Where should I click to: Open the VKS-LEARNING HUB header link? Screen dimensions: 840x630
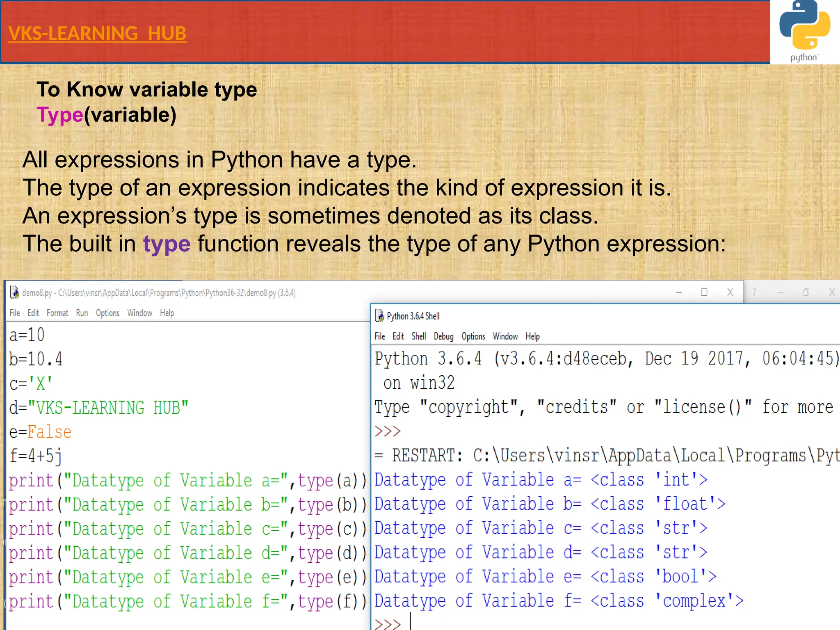97,34
